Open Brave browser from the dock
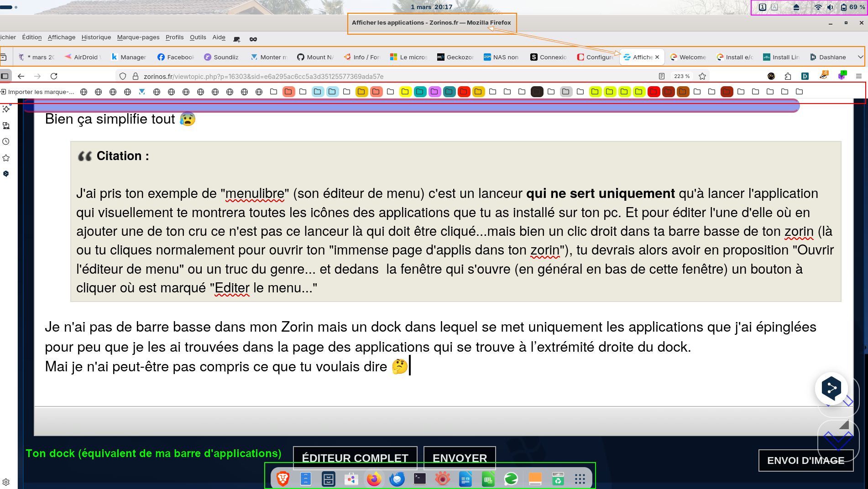 [x=283, y=479]
